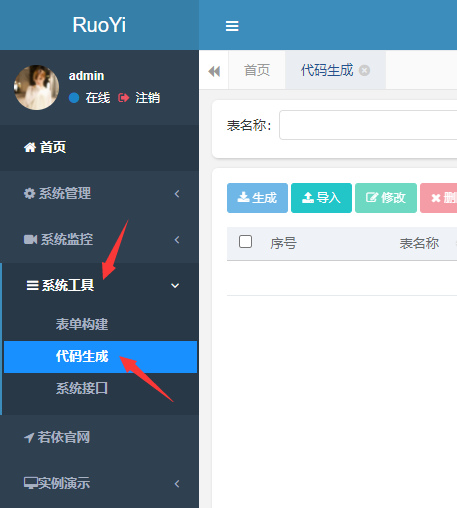Click the red logout icon next to 注销
457x508 pixels.
pos(123,98)
